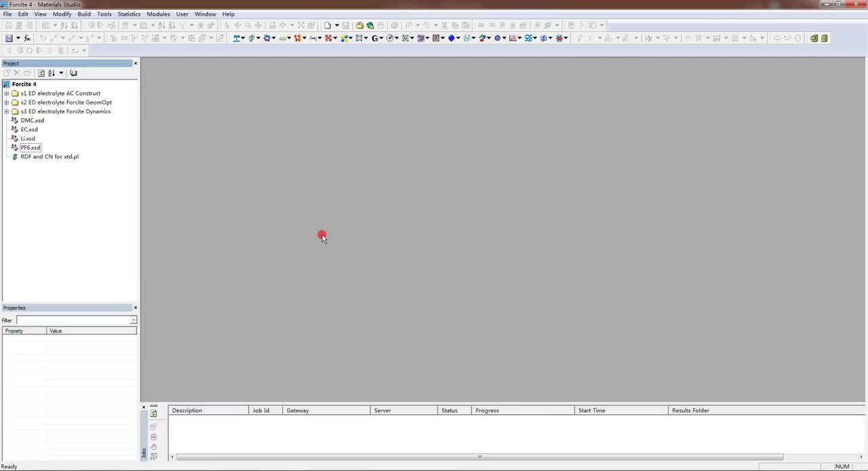This screenshot has width=868, height=471.
Task: Open the File menu
Action: tap(7, 14)
